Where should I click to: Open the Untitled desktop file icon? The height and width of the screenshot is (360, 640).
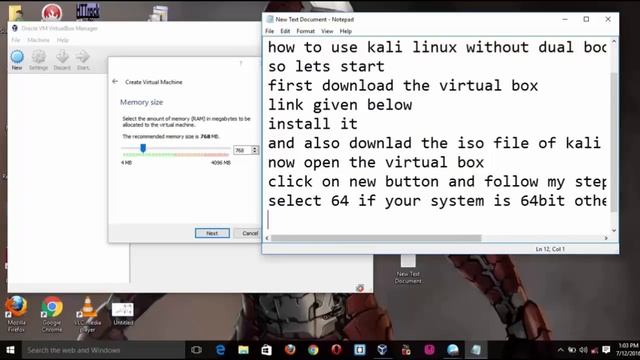(123, 313)
